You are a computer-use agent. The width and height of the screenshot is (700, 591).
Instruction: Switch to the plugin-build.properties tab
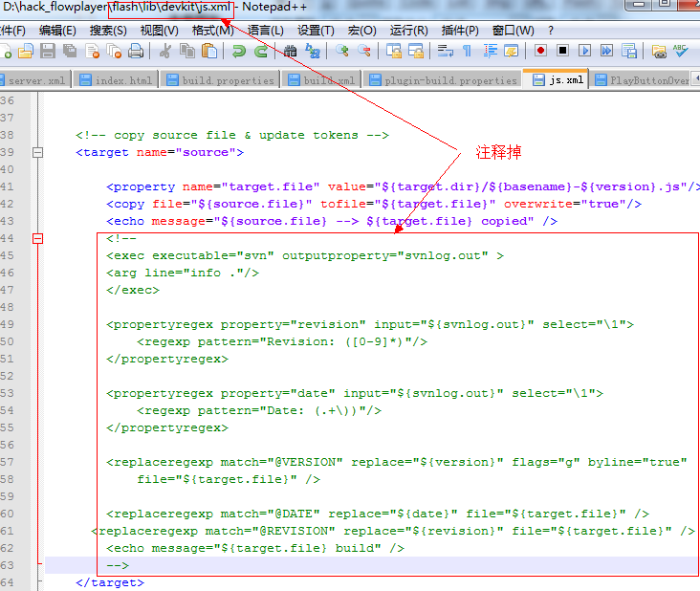click(x=442, y=80)
